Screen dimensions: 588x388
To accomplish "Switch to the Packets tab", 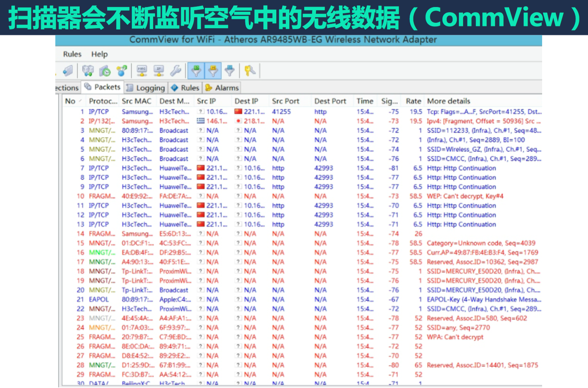I will click(102, 87).
